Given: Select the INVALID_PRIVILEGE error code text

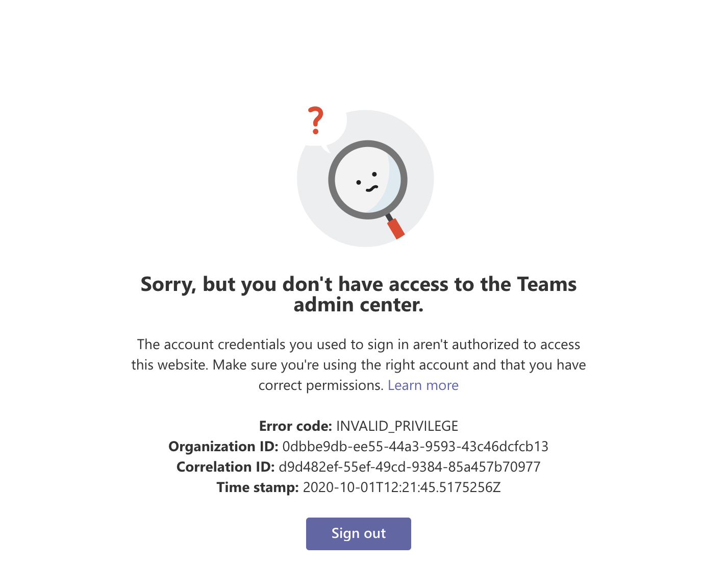Looking at the screenshot, I should [397, 426].
